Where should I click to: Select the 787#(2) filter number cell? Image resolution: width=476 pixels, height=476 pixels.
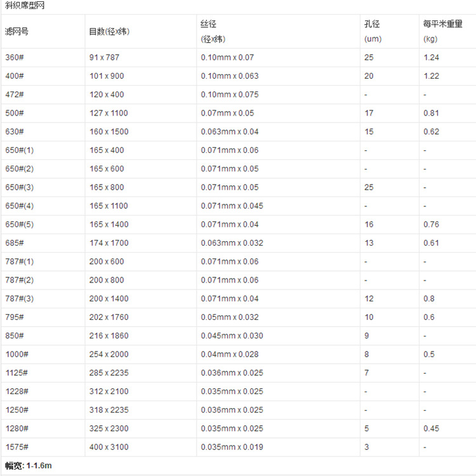pyautogui.click(x=20, y=280)
